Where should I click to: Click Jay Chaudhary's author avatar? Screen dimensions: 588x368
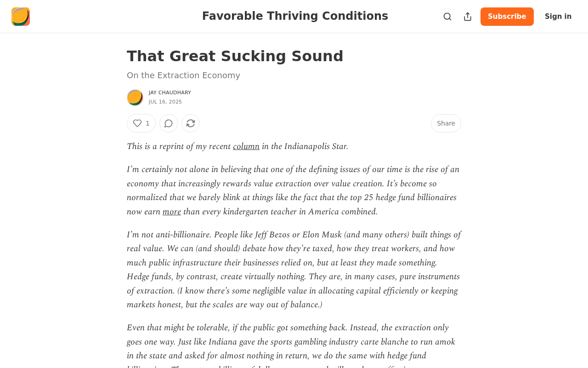(135, 98)
